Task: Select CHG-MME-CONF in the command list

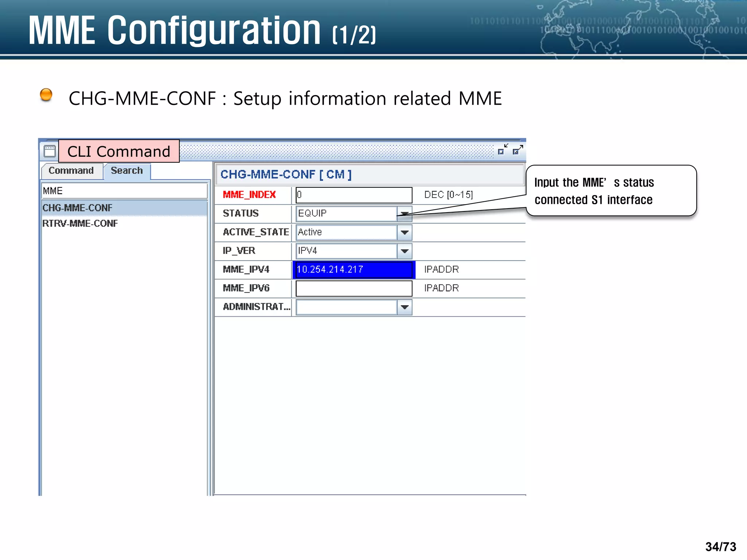Action: click(124, 208)
